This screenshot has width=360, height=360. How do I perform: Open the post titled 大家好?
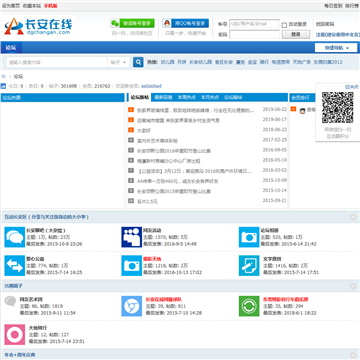(144, 130)
